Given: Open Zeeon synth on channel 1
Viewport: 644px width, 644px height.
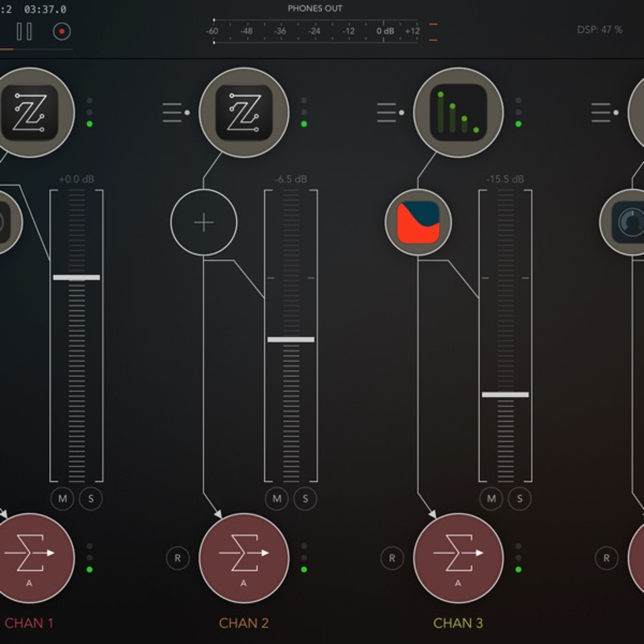Looking at the screenshot, I should (29, 112).
